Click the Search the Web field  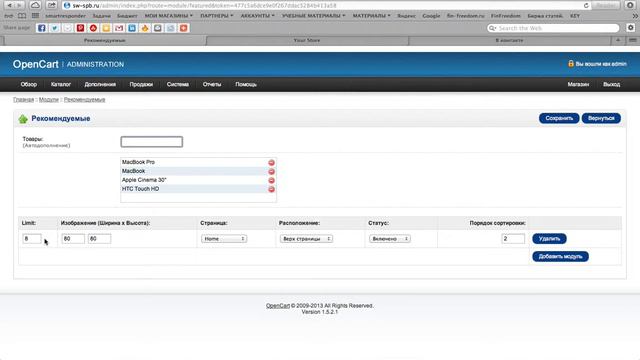click(553, 28)
